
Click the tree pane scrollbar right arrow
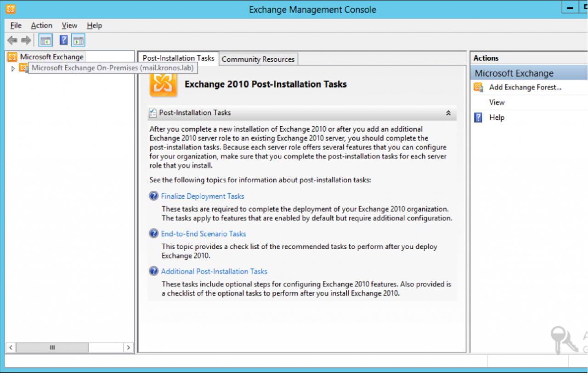coord(129,348)
